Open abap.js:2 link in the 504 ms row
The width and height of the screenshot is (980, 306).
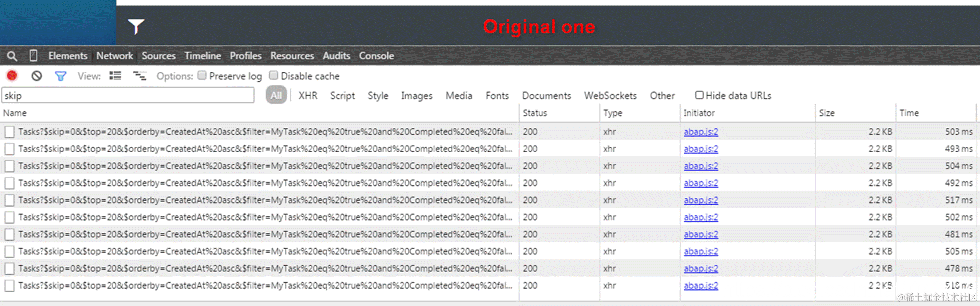click(701, 166)
